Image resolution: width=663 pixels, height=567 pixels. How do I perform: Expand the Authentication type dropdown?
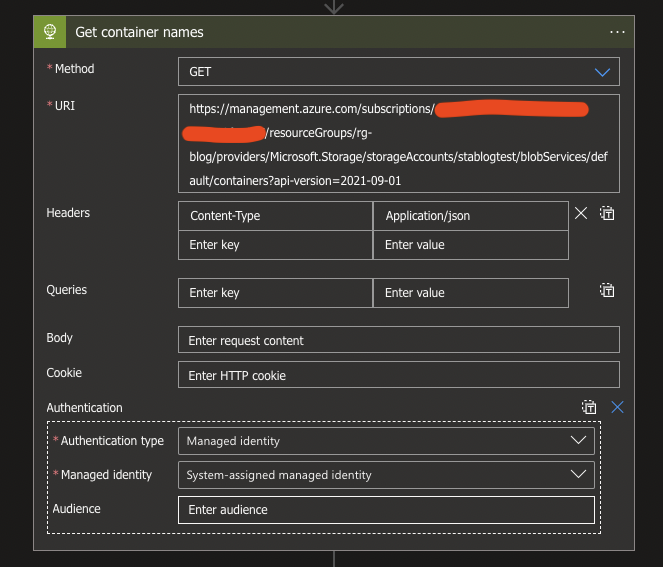click(x=385, y=440)
